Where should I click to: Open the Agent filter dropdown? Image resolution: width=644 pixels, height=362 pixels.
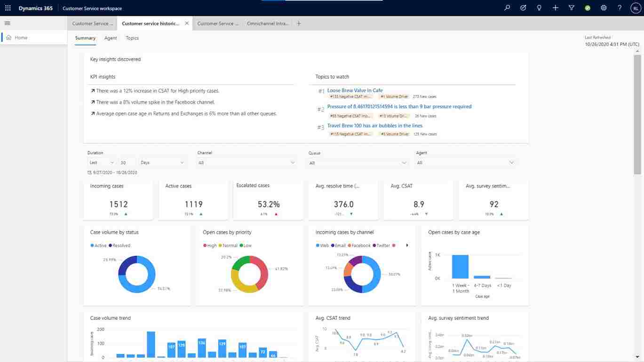(465, 163)
